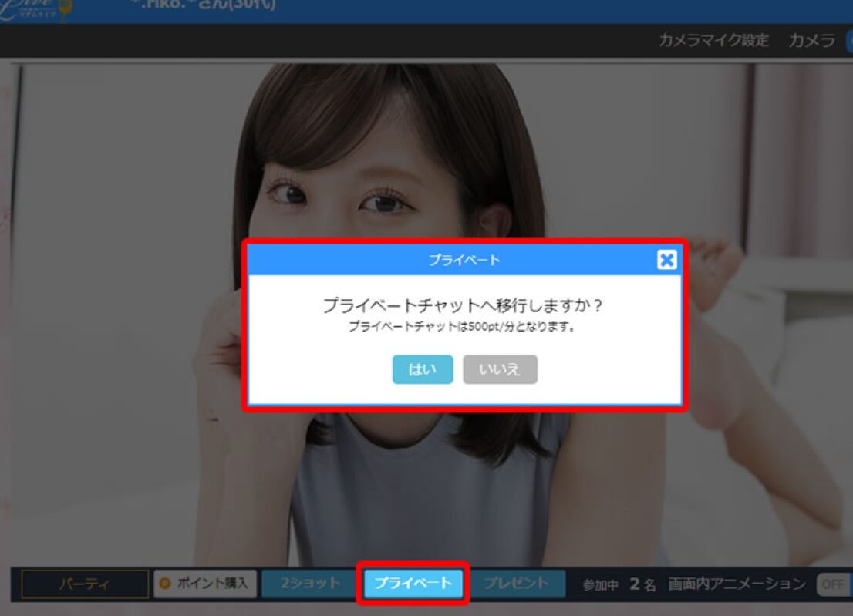Switch to 2ショット chat mode
Image resolution: width=853 pixels, height=616 pixels.
tap(309, 584)
